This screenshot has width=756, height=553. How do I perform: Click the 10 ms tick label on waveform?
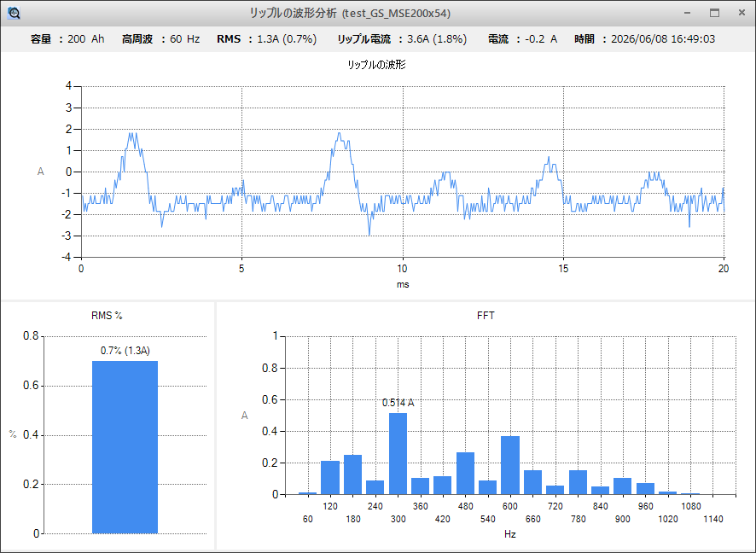[402, 269]
